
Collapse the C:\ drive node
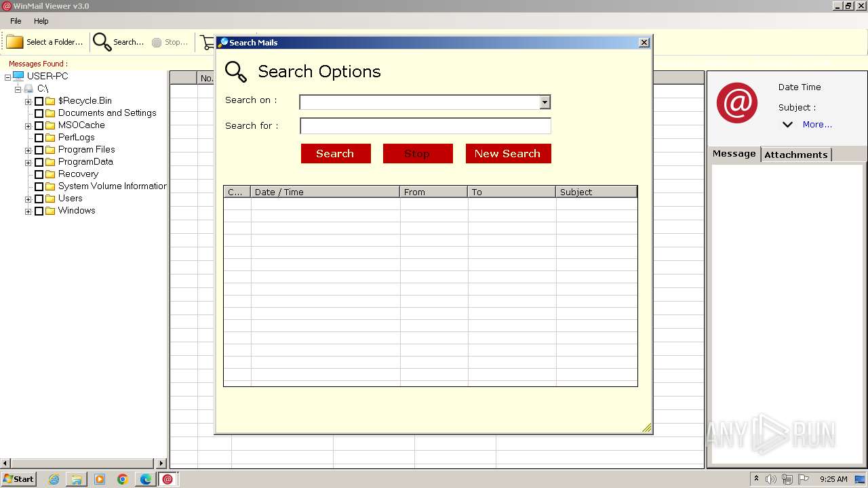click(18, 89)
